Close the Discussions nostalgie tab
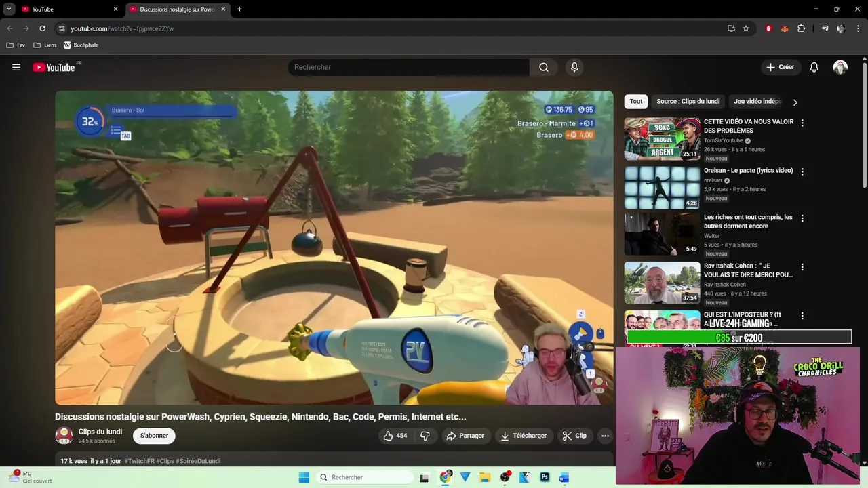This screenshot has width=868, height=488. 223,9
